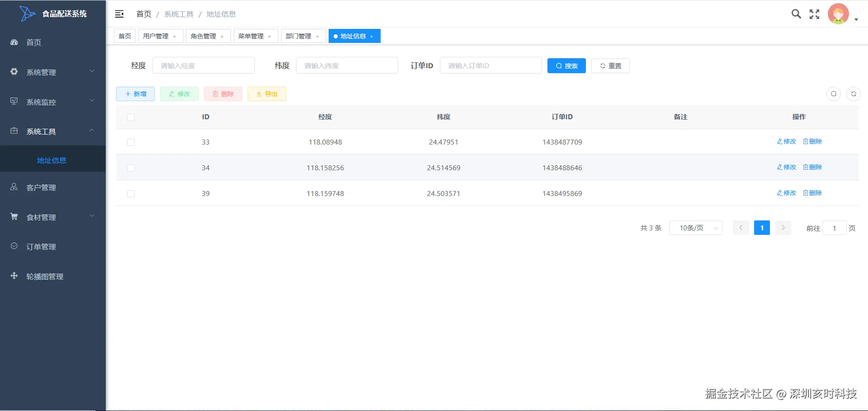Edit the row with ID 39
The height and width of the screenshot is (411, 868).
point(787,193)
